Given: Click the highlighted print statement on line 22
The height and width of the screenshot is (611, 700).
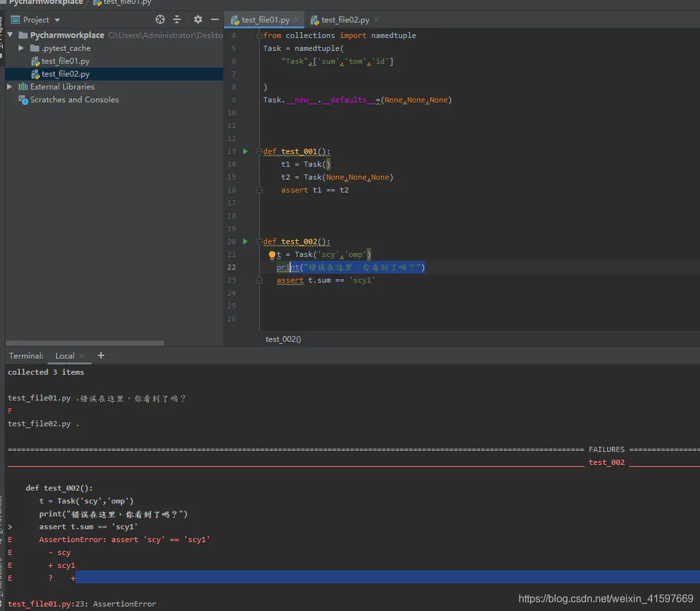Looking at the screenshot, I should [351, 267].
